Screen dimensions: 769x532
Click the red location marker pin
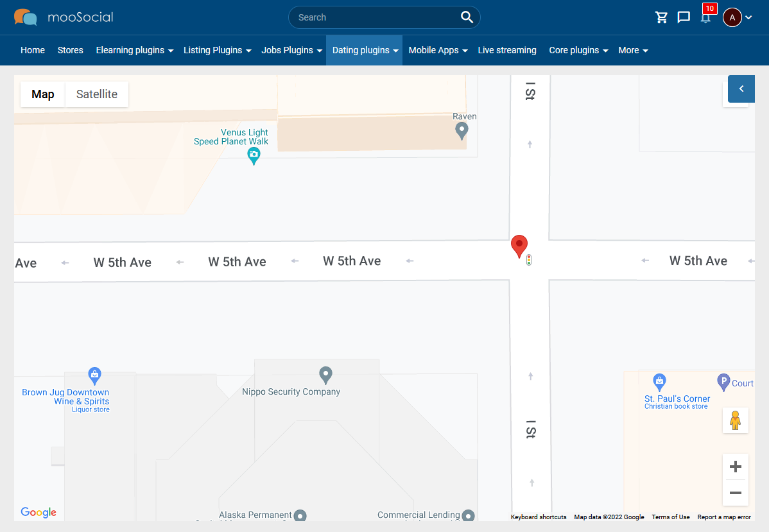(519, 246)
